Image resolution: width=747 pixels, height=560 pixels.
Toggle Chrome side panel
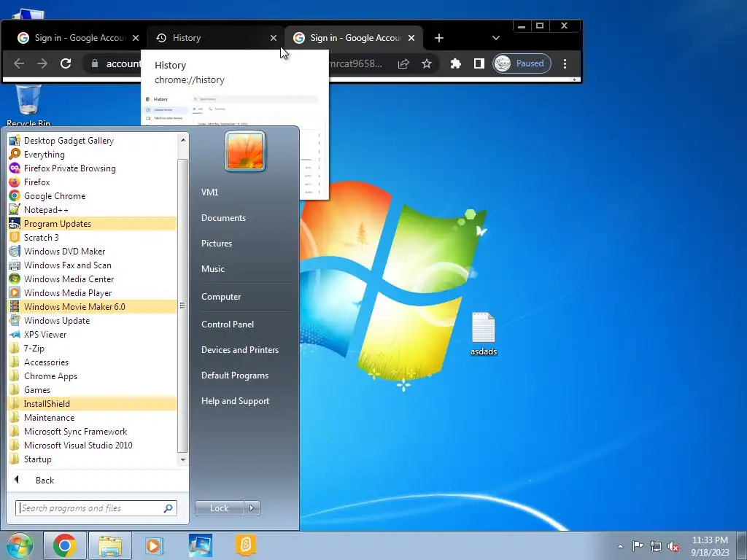click(479, 64)
